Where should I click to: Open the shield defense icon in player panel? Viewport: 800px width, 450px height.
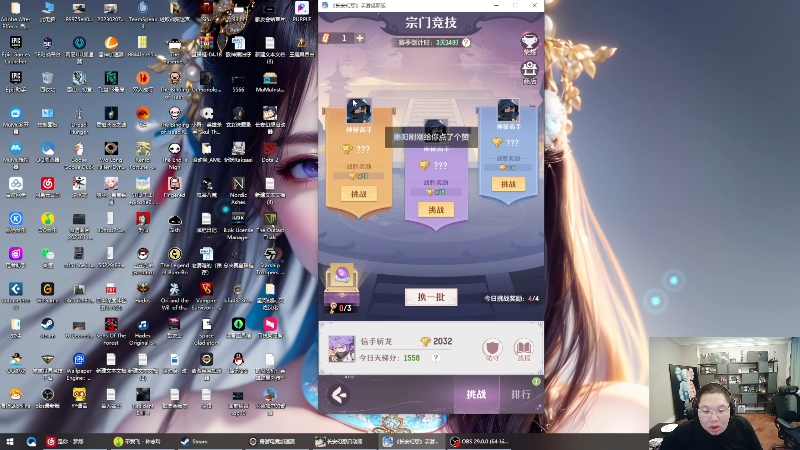[492, 350]
